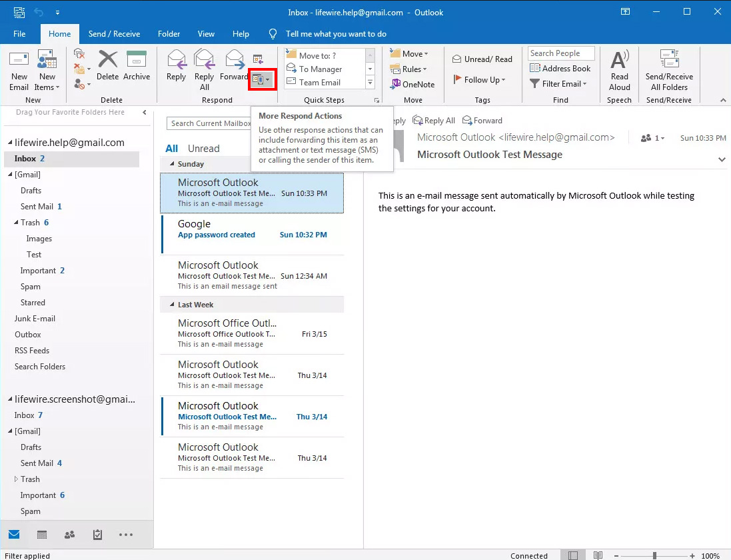
Task: Click Forward in the reading pane
Action: (482, 121)
